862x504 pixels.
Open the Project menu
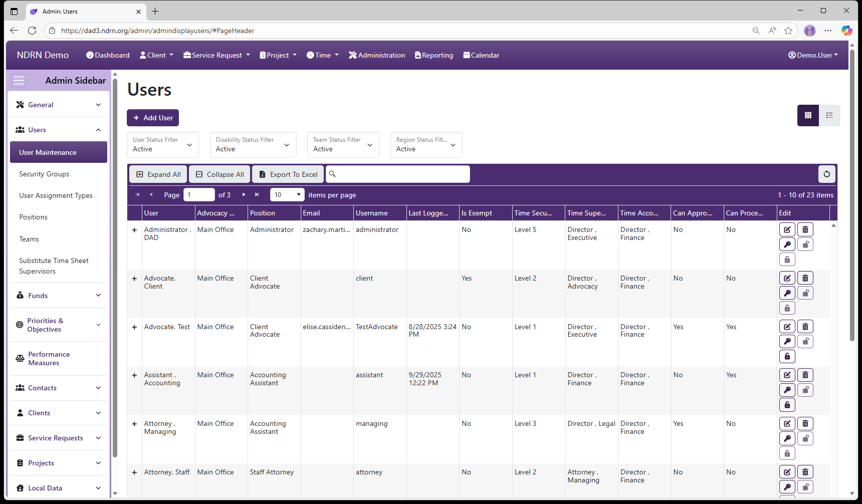[x=278, y=55]
